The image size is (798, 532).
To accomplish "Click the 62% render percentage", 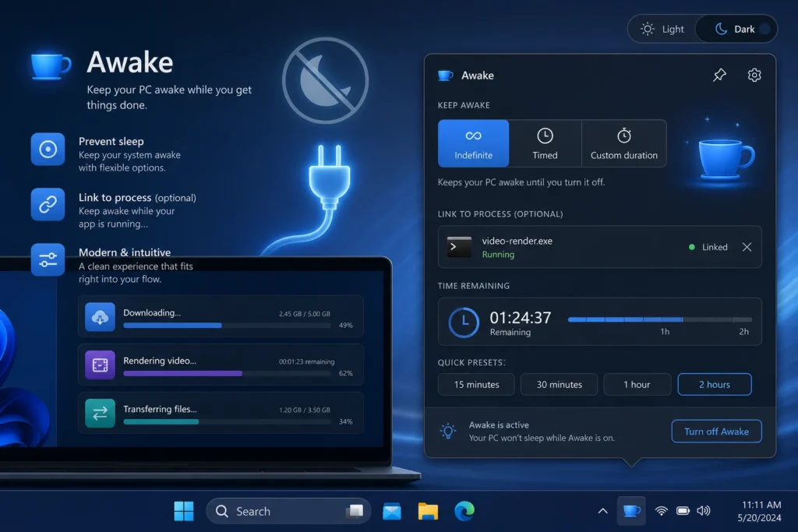I will tap(345, 373).
